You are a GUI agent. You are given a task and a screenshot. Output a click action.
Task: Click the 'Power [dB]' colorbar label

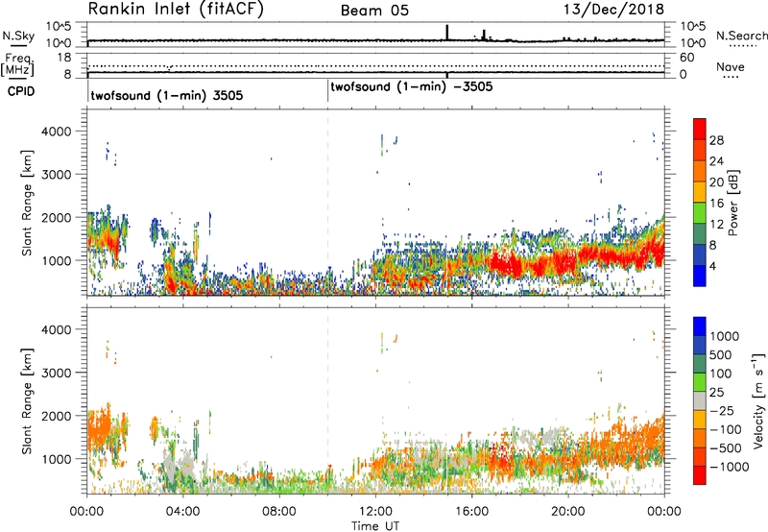pyautogui.click(x=733, y=204)
